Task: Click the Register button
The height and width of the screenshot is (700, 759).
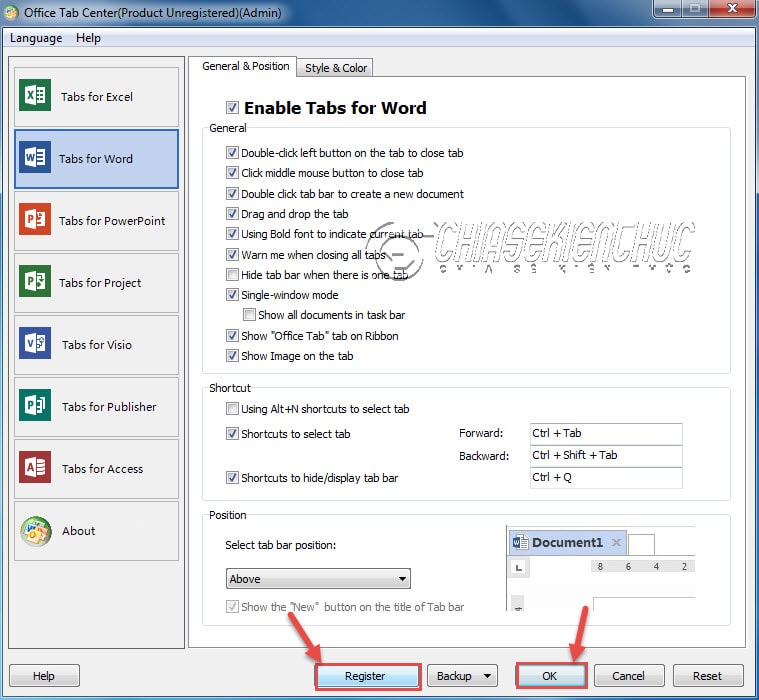Action: pyautogui.click(x=367, y=676)
